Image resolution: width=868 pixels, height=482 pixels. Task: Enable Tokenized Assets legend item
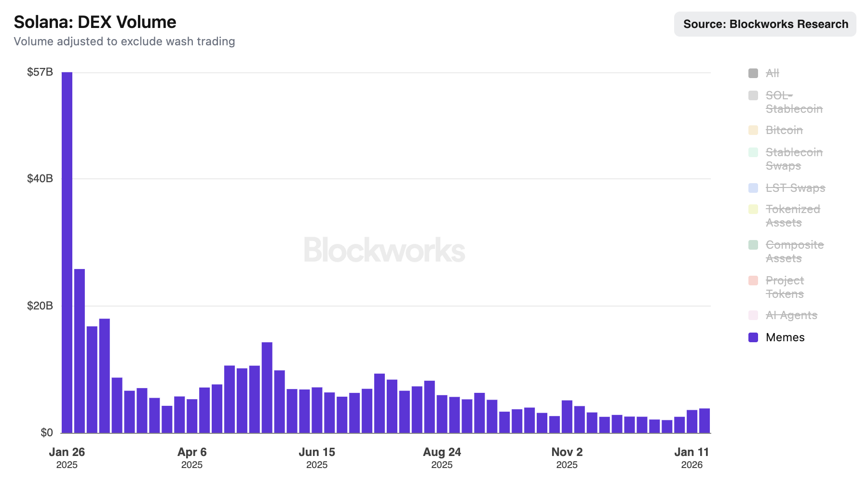[x=793, y=216]
